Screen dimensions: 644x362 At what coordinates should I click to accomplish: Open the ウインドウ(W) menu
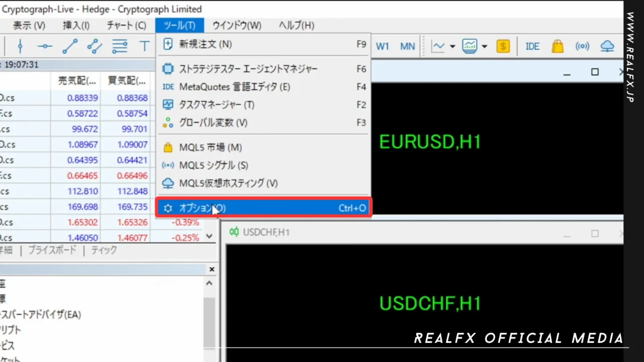coord(236,25)
